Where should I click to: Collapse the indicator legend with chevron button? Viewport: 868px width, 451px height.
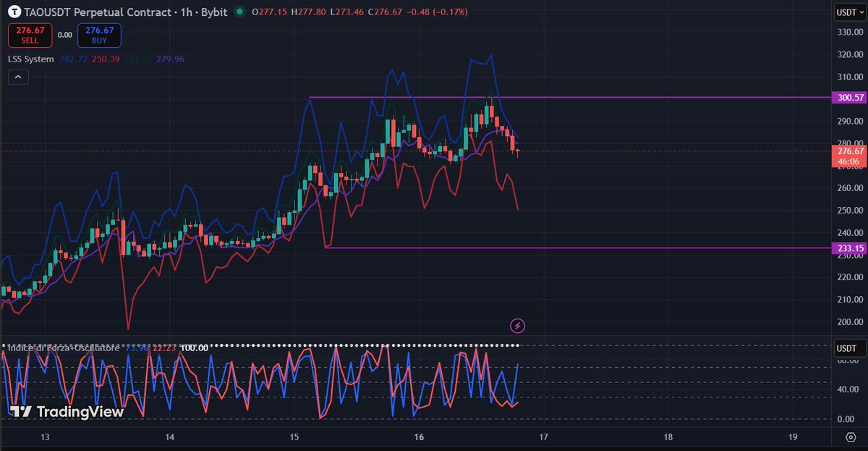click(x=18, y=77)
